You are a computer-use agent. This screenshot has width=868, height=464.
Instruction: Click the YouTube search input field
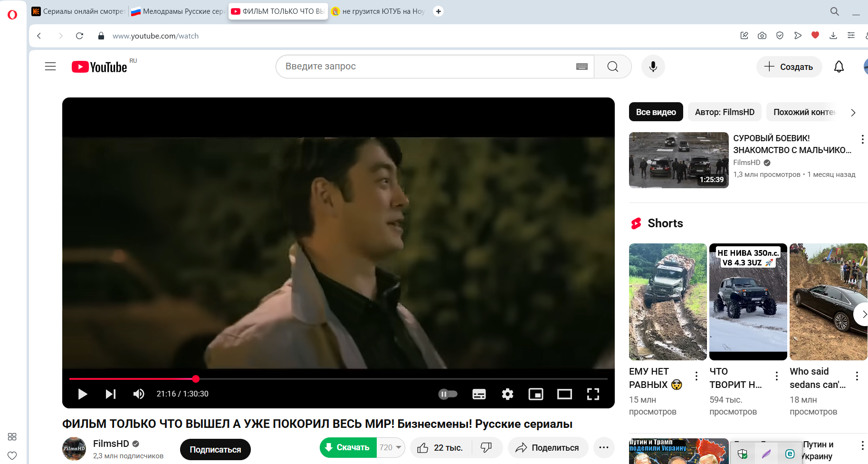[428, 67]
